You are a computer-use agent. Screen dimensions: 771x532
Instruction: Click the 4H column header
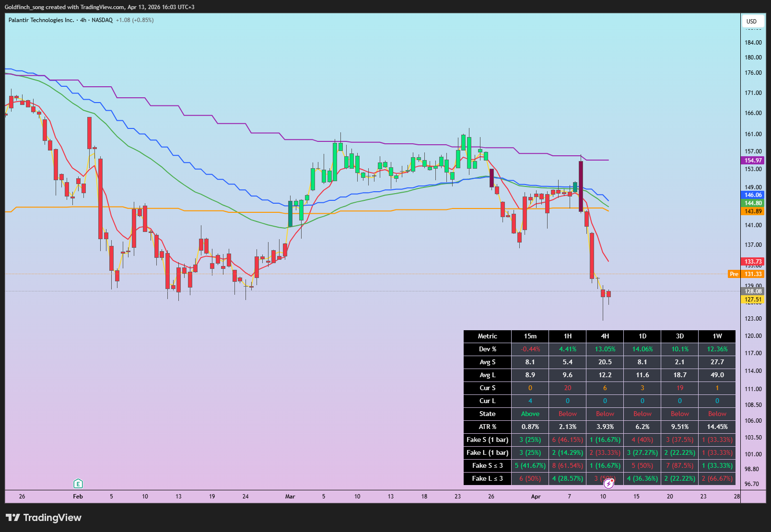pos(605,336)
